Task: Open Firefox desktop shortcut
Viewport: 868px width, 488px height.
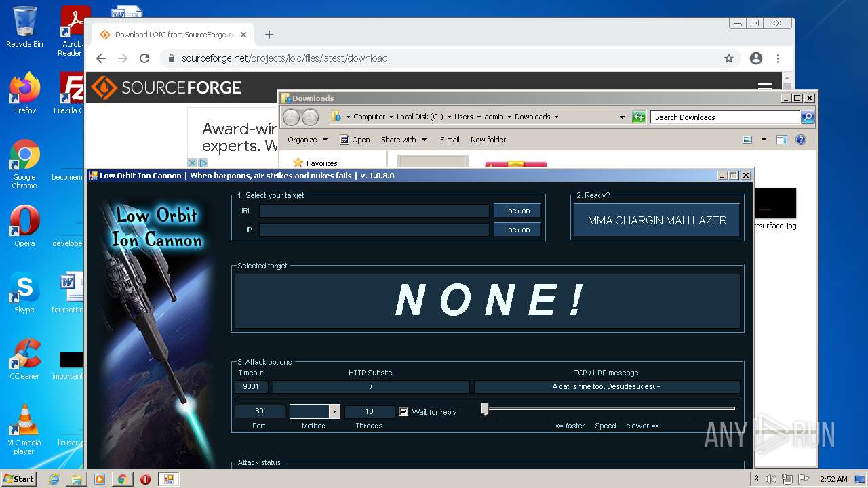Action: coord(24,94)
